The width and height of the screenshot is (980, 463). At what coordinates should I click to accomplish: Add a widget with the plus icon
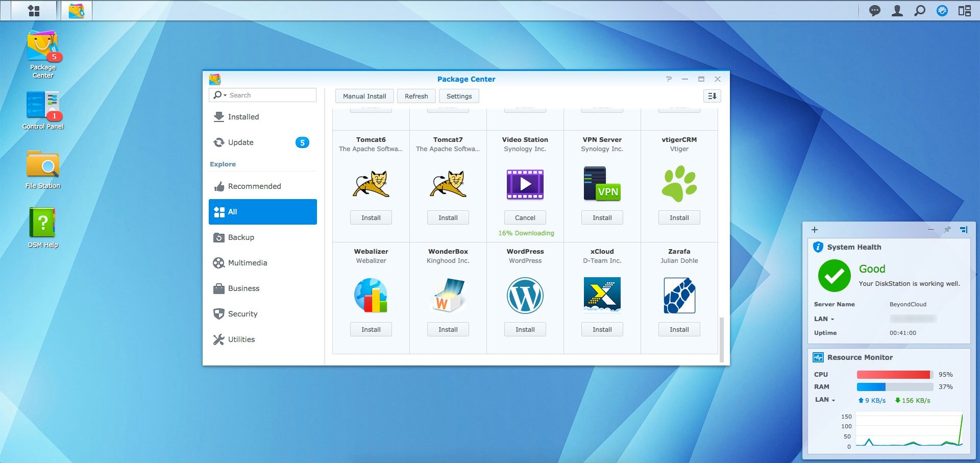[815, 230]
